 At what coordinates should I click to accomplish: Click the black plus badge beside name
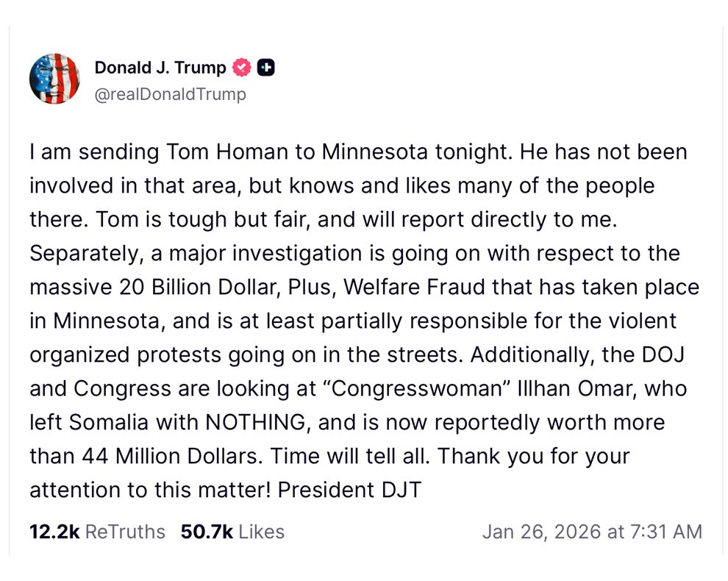pyautogui.click(x=265, y=68)
